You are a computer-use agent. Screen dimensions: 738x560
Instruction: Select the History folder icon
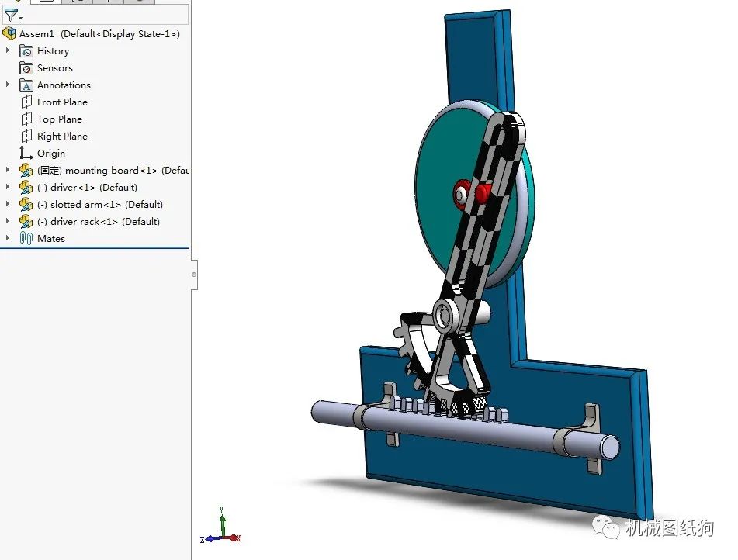(26, 51)
